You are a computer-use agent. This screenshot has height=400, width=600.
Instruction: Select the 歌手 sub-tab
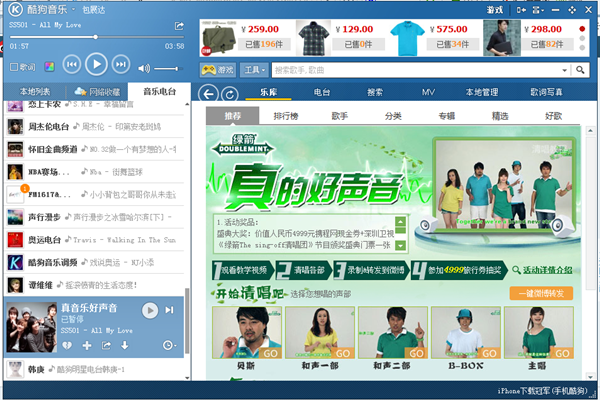click(x=339, y=116)
